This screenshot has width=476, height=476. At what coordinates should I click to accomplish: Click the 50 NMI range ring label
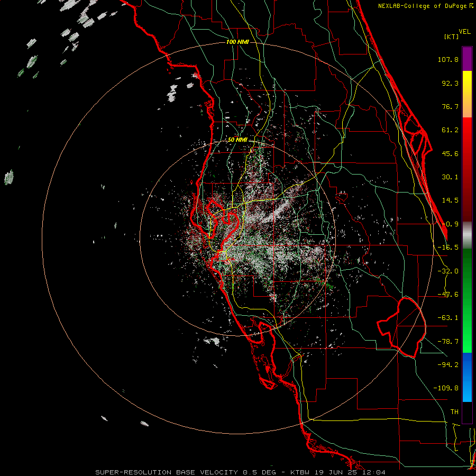(x=237, y=140)
